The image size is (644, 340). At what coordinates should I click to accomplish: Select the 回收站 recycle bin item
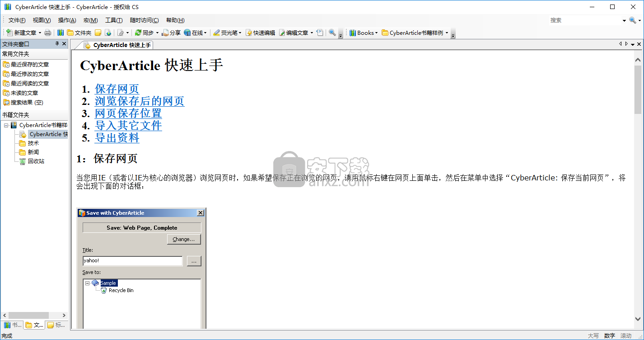coord(32,161)
